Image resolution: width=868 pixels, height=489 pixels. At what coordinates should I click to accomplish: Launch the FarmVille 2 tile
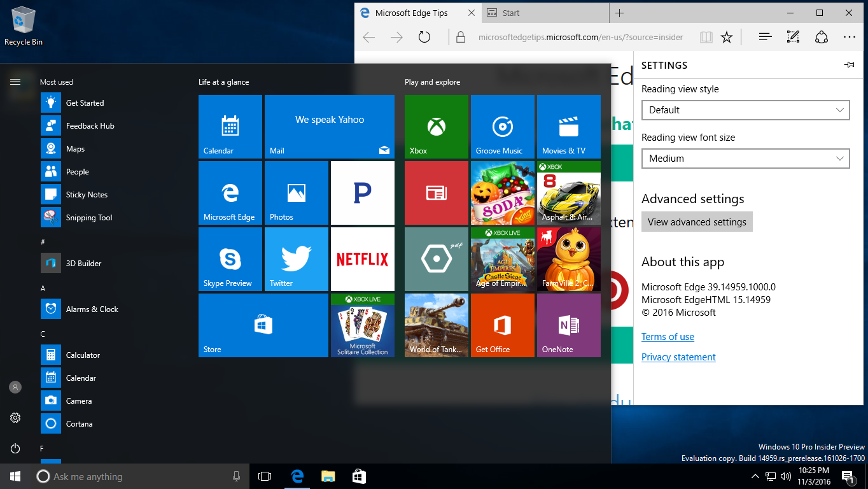569,259
